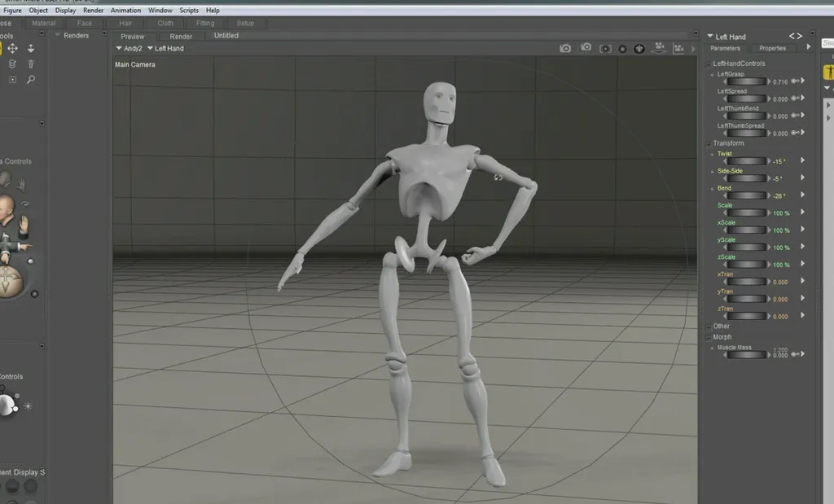Open the Twist dial options arrow

(802, 160)
